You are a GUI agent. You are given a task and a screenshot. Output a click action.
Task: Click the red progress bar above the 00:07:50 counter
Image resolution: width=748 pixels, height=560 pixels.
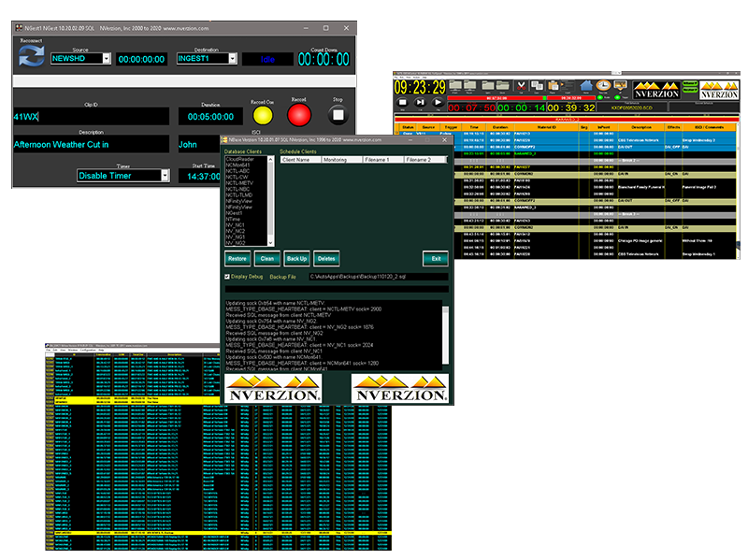(x=496, y=98)
